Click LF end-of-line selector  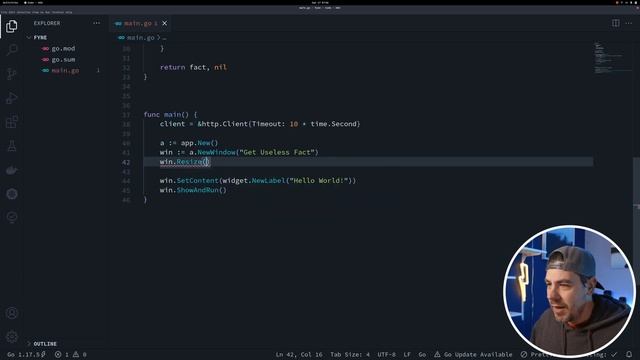coord(407,354)
